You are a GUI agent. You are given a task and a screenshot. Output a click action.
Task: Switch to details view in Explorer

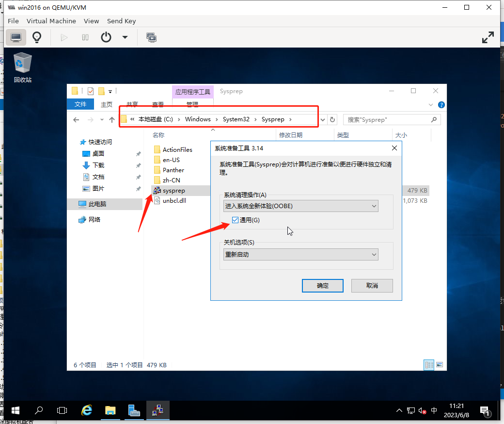429,364
